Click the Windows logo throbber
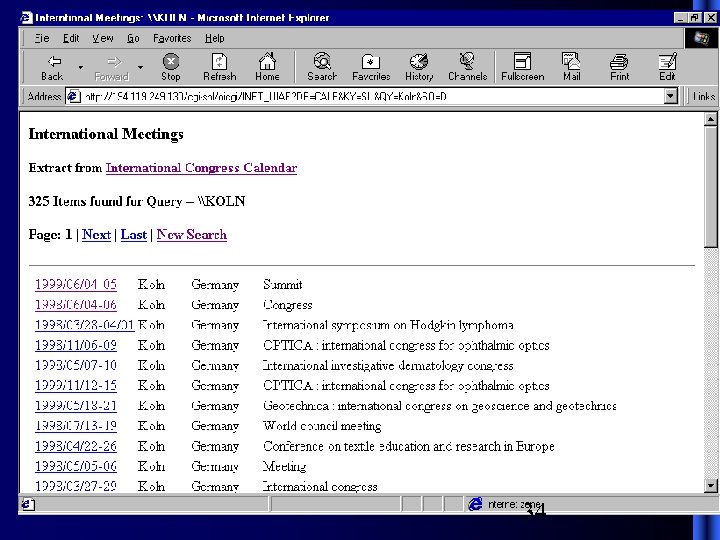Screen dimensions: 720x540 coord(701,38)
